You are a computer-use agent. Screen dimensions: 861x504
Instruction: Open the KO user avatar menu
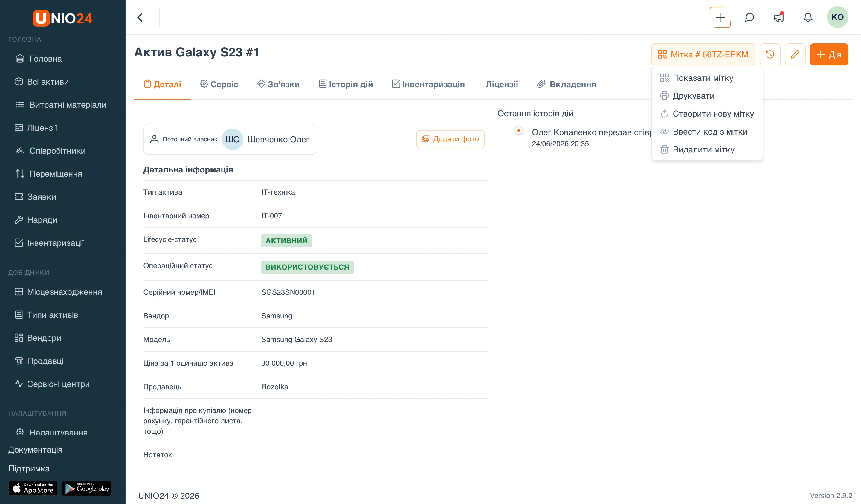click(x=837, y=17)
